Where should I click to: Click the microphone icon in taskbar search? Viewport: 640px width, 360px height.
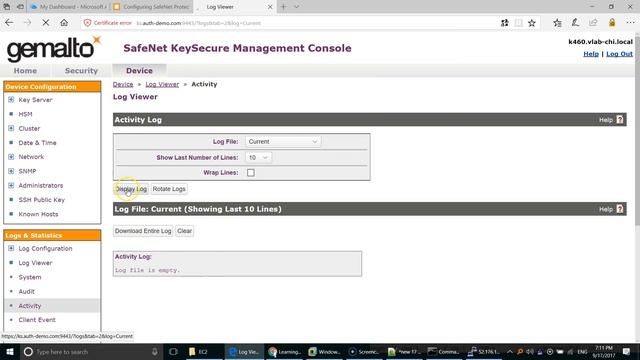point(155,351)
